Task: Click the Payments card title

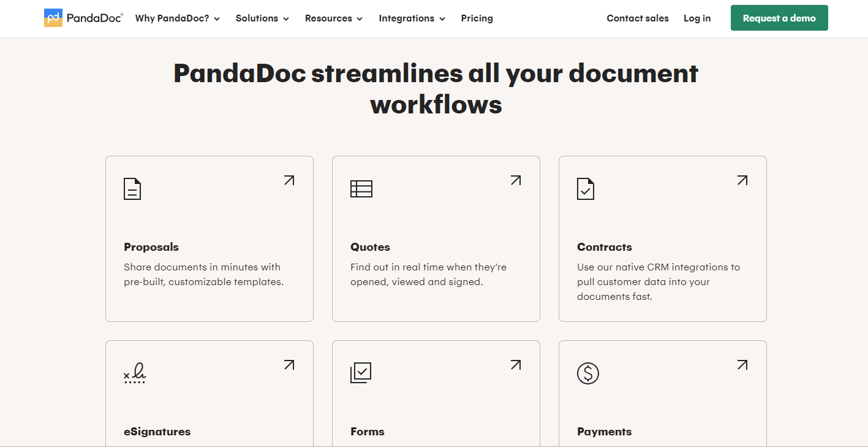Action: 604,432
